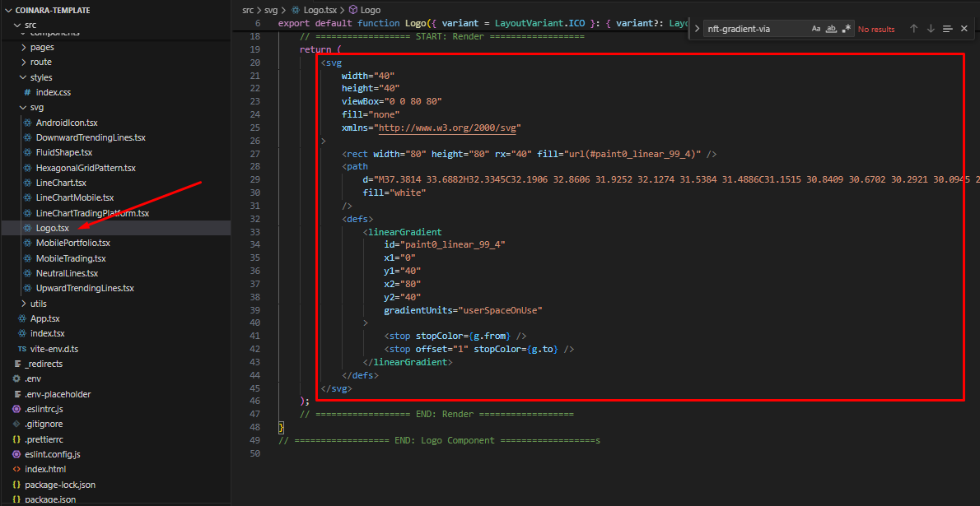This screenshot has width=980, height=506.
Task: Go to previous match arrow in find widget
Action: [914, 29]
